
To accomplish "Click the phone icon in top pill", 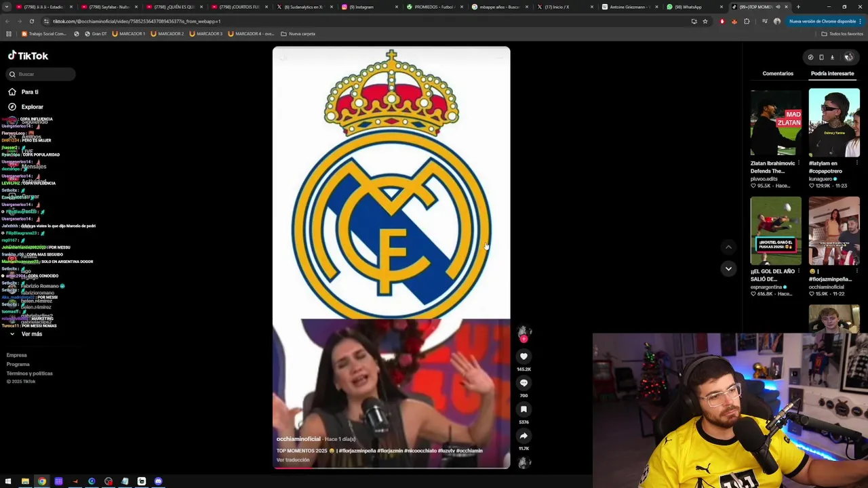I will pyautogui.click(x=821, y=57).
